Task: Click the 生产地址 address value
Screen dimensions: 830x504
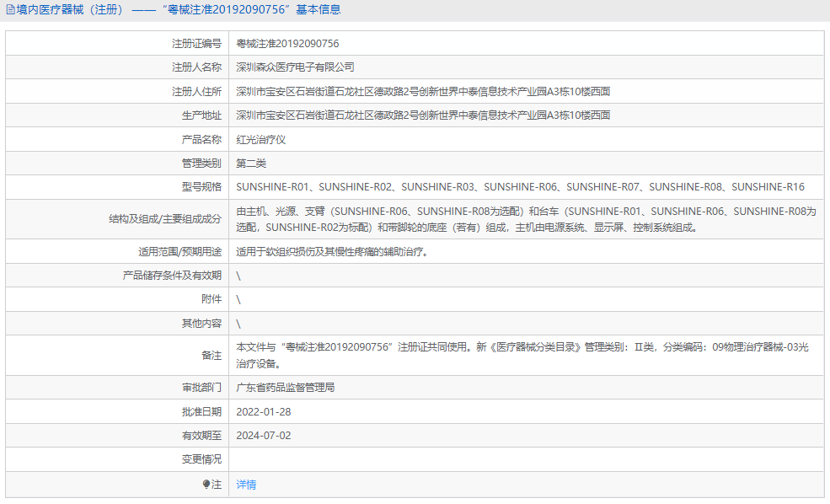Action: [423, 115]
